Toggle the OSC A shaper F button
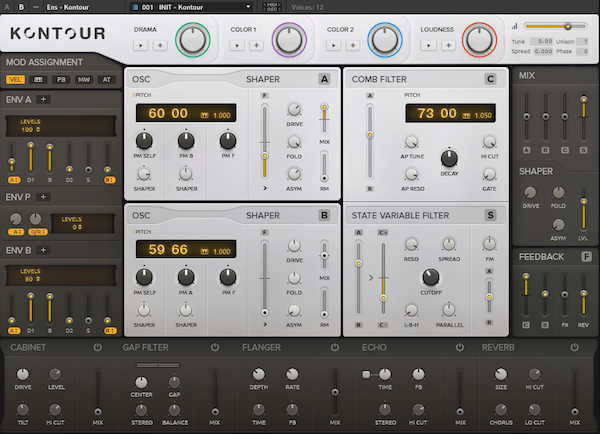The width and height of the screenshot is (600, 434). (x=264, y=96)
